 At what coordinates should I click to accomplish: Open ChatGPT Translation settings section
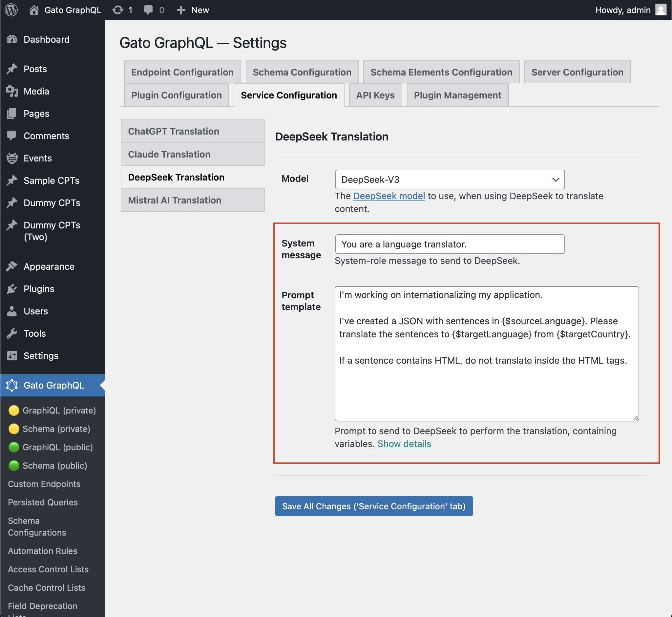pyautogui.click(x=193, y=131)
